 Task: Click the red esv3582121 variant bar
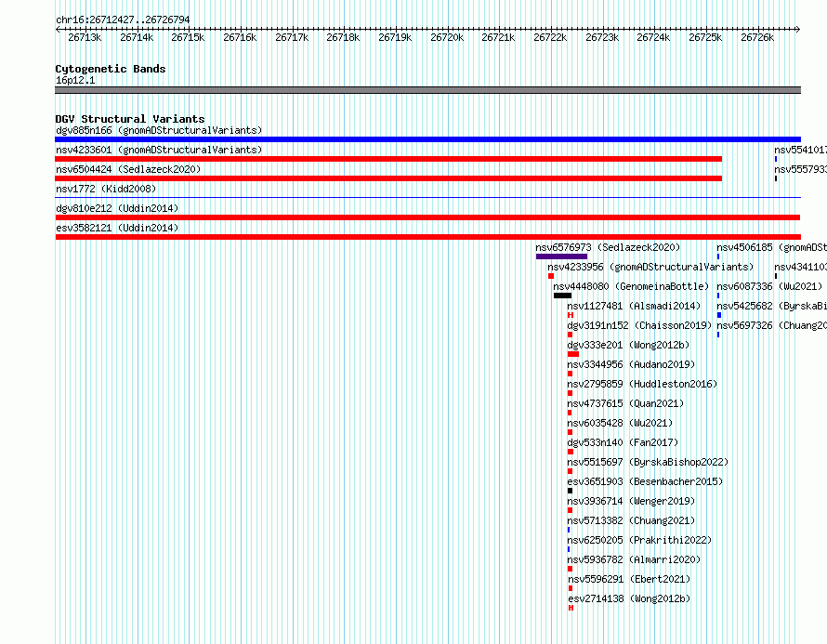pyautogui.click(x=427, y=237)
